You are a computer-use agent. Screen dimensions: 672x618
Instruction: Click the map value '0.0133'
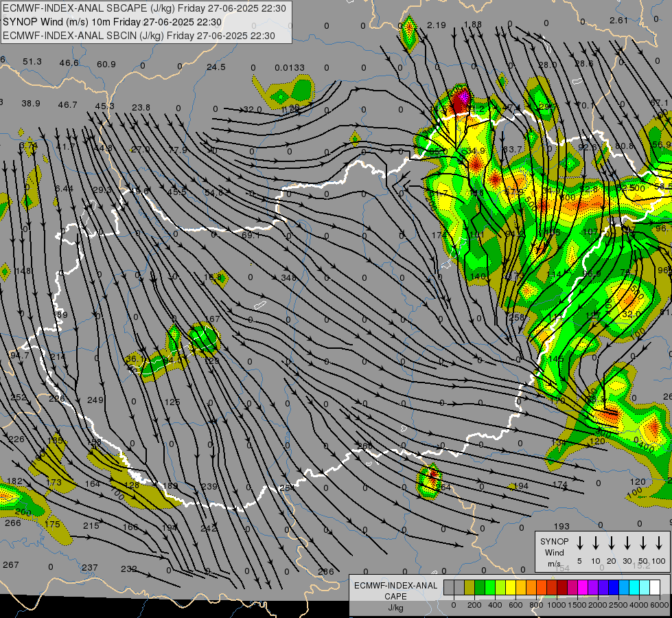coord(289,67)
